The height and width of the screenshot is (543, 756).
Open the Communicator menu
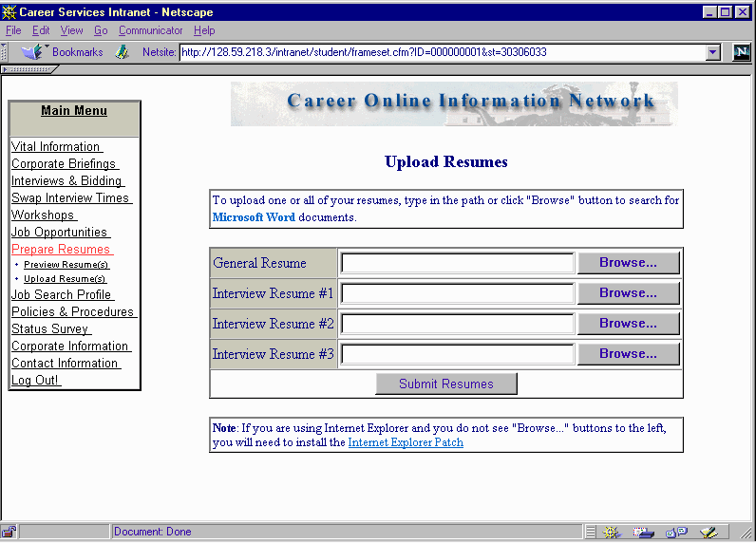[150, 30]
